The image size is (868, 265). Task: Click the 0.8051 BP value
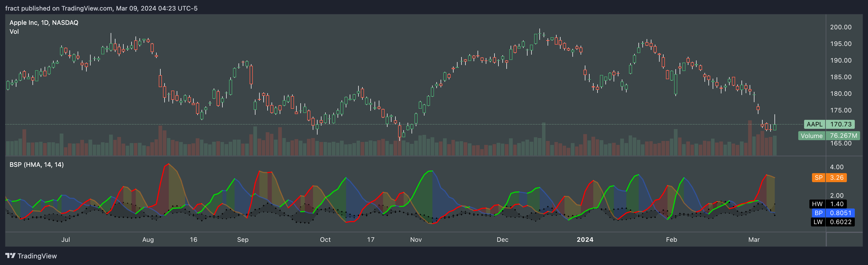(x=840, y=213)
